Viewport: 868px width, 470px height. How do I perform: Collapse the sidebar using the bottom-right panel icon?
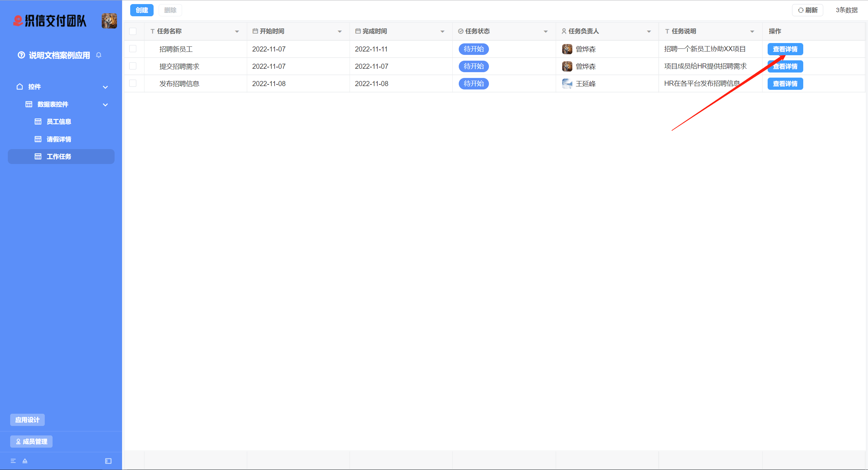pyautogui.click(x=108, y=461)
